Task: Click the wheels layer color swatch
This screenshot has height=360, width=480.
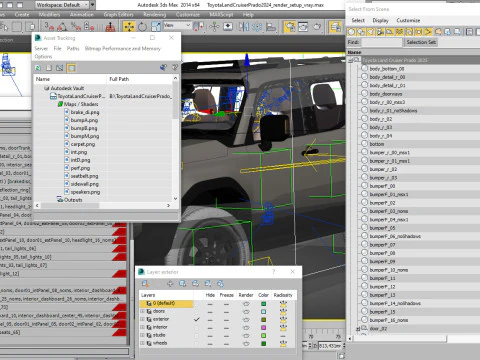Action: 263,343
